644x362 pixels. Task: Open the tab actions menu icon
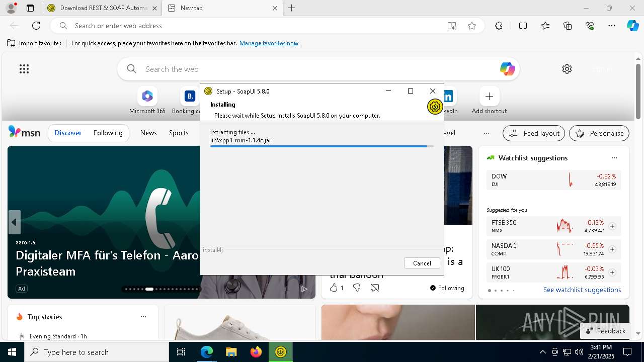[x=30, y=8]
